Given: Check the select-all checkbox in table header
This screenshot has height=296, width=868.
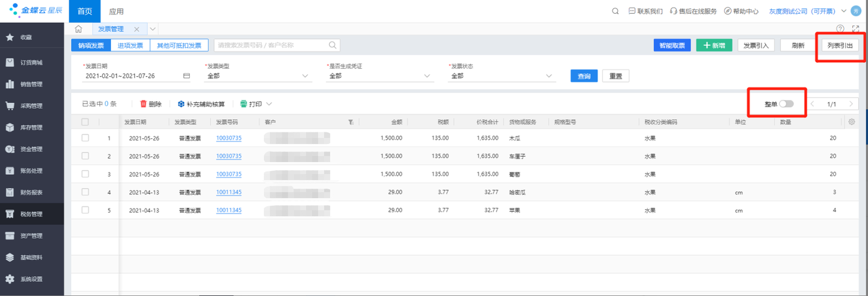Looking at the screenshot, I should click(x=85, y=122).
